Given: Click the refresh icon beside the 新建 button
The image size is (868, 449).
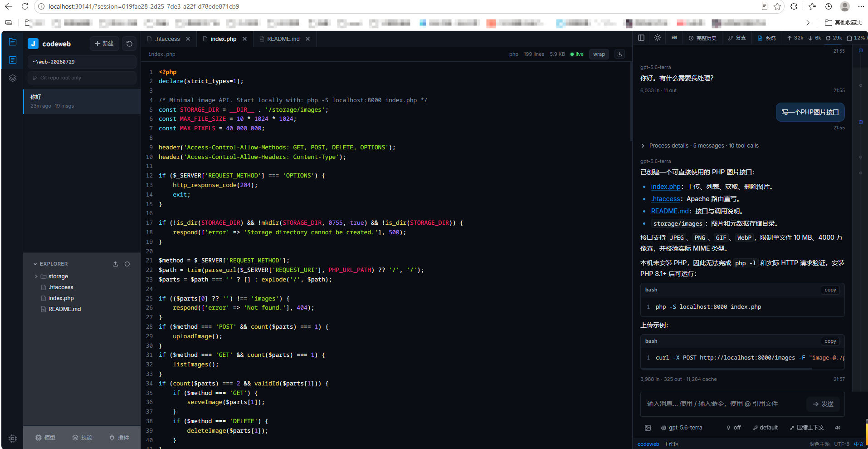Looking at the screenshot, I should [129, 44].
